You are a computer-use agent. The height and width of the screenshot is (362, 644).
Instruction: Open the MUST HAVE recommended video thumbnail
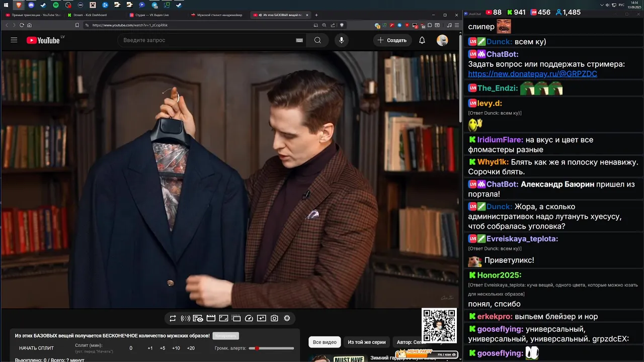pos(337,358)
